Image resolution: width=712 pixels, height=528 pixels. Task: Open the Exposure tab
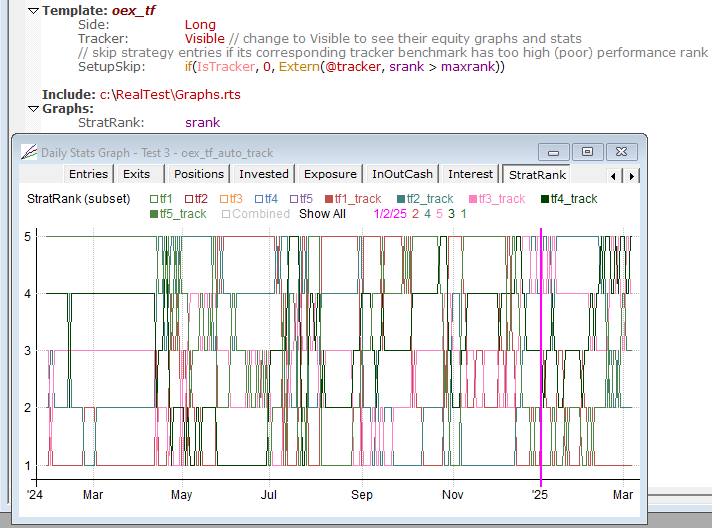329,174
